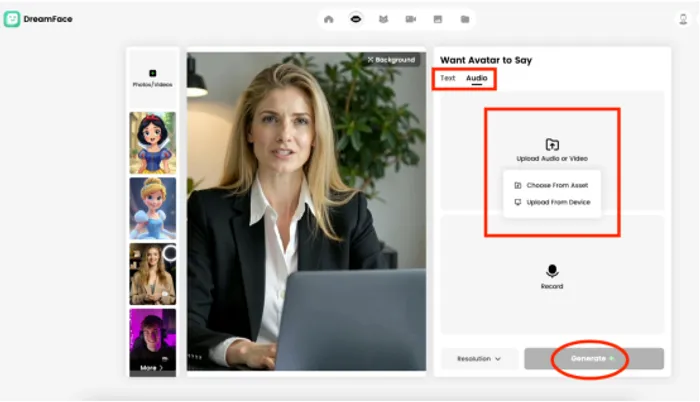Switch to the Text tab

point(447,78)
